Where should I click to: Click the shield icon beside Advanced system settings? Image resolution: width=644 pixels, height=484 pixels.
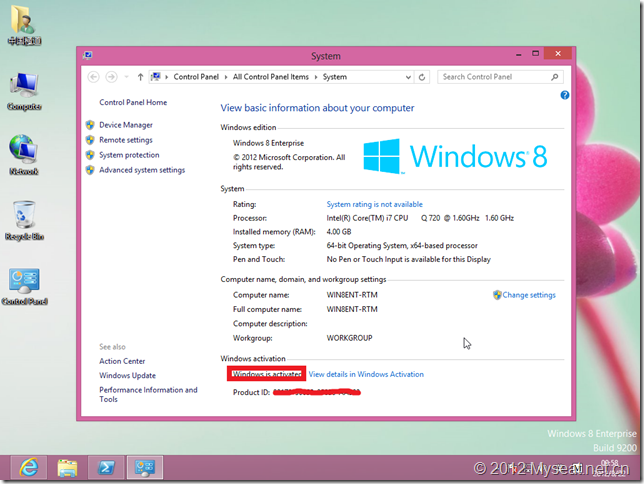pos(90,170)
